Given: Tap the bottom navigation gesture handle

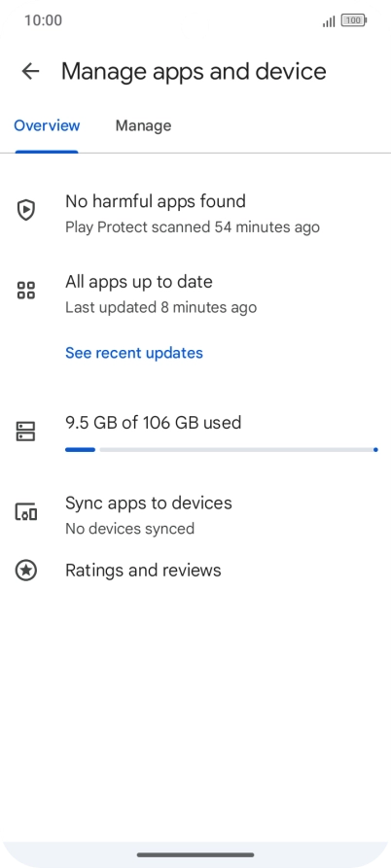Looking at the screenshot, I should pos(195,854).
